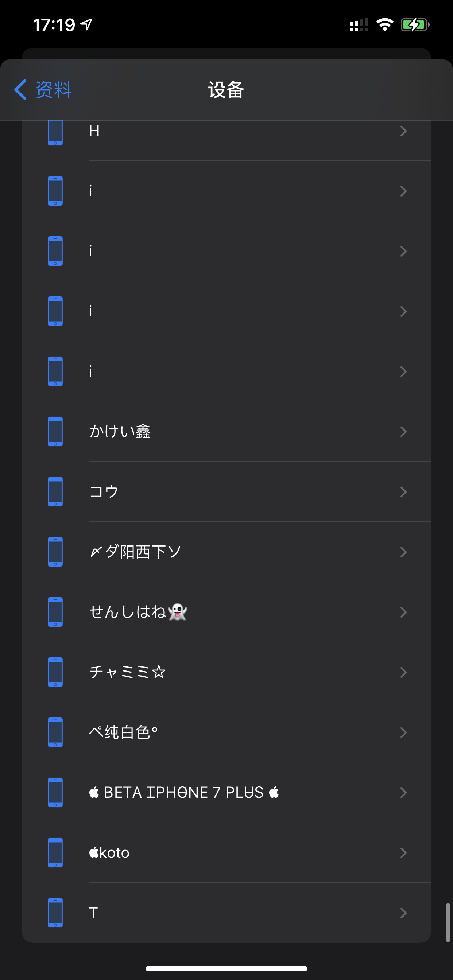Expand details chevron for BETA IPHONE 7 PLUS

[403, 793]
